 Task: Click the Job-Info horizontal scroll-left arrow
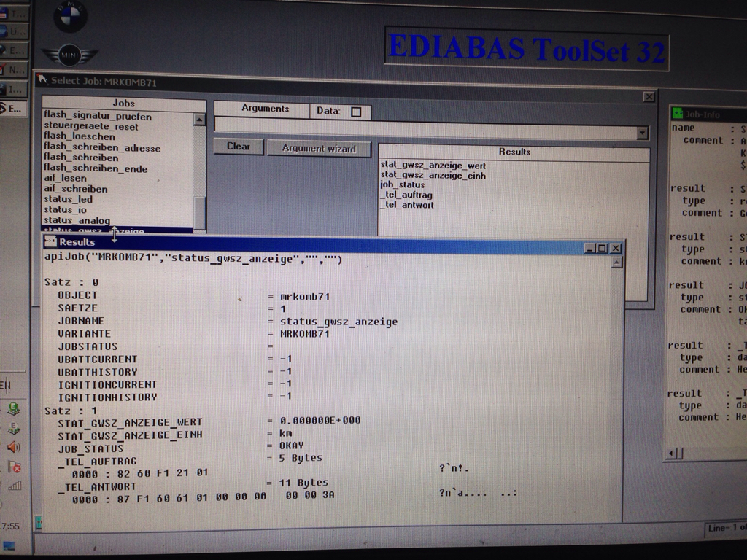pos(671,454)
